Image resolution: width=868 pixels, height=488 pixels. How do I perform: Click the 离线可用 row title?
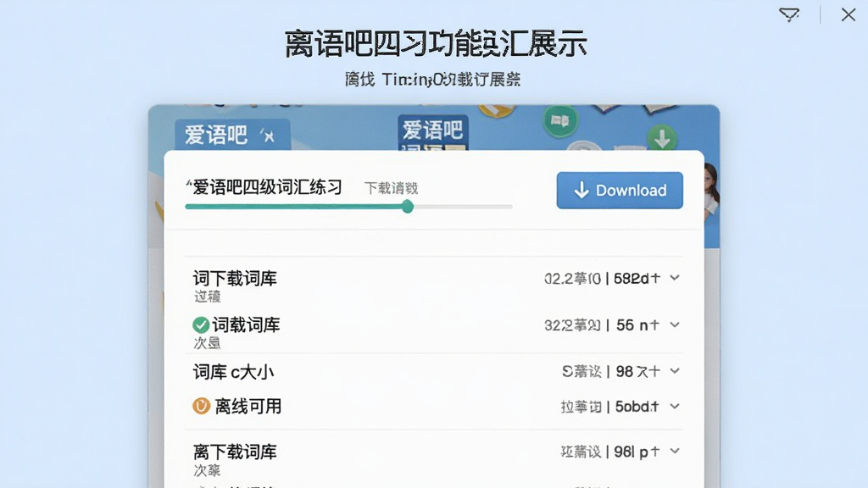click(248, 407)
